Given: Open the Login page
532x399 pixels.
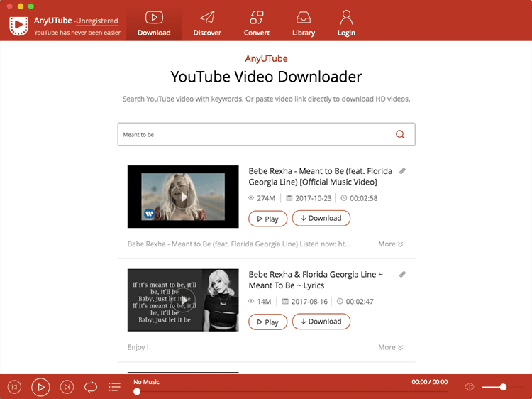Looking at the screenshot, I should click(346, 23).
